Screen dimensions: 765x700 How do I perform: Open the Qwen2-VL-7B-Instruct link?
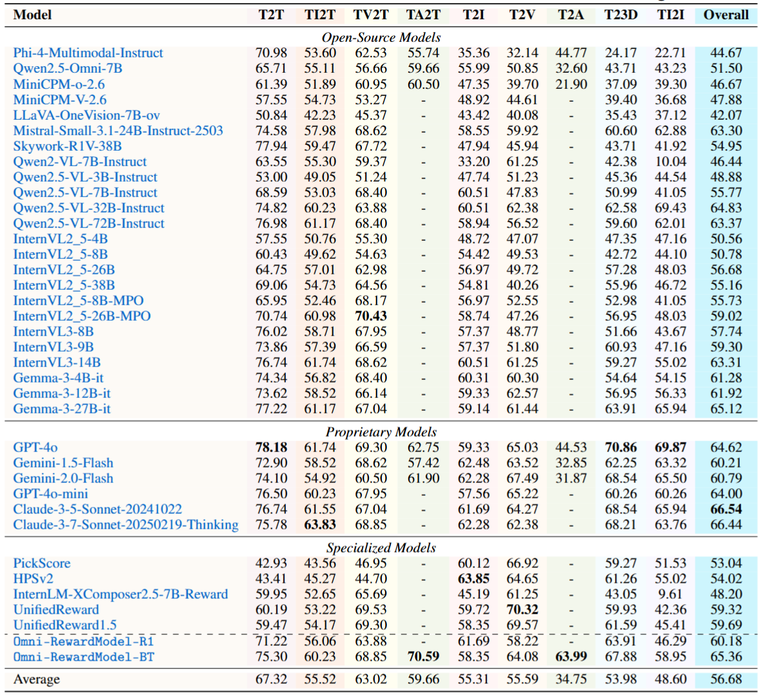click(x=79, y=162)
